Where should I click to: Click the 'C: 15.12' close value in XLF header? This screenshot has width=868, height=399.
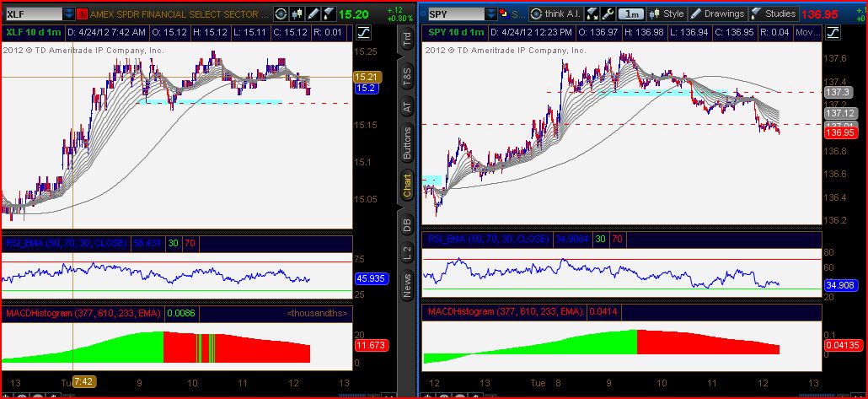click(292, 33)
